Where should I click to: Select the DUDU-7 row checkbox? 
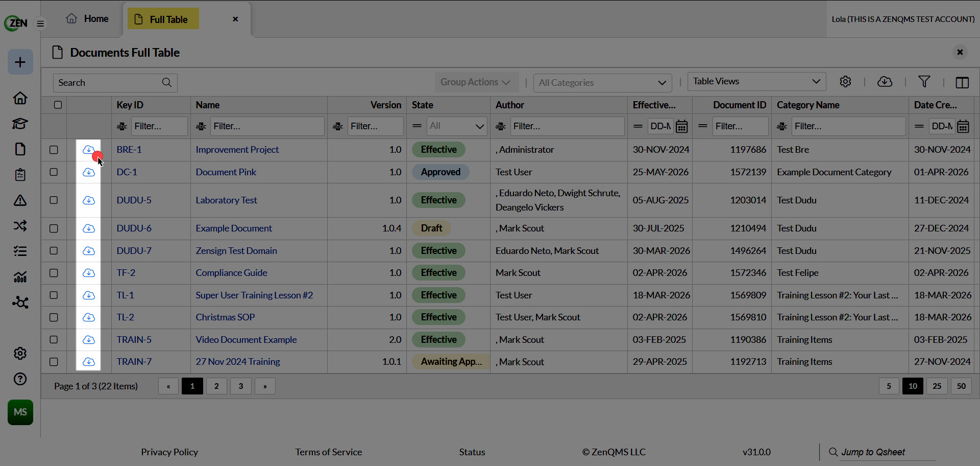point(54,251)
